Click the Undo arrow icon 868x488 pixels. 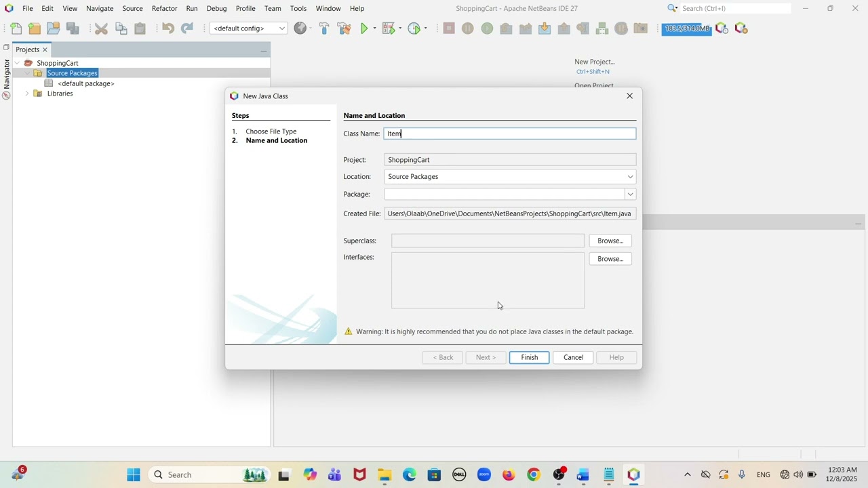(x=168, y=28)
